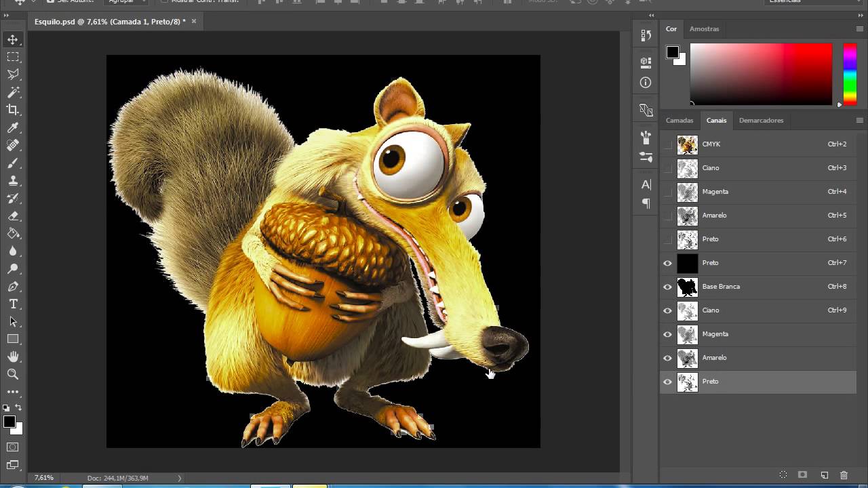Viewport: 868px width, 488px height.
Task: Load channel as selection button
Action: (783, 475)
